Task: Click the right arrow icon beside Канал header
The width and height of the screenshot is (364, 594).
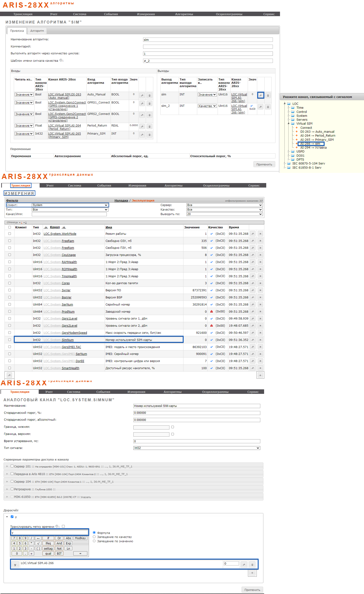Action: pyautogui.click(x=64, y=227)
